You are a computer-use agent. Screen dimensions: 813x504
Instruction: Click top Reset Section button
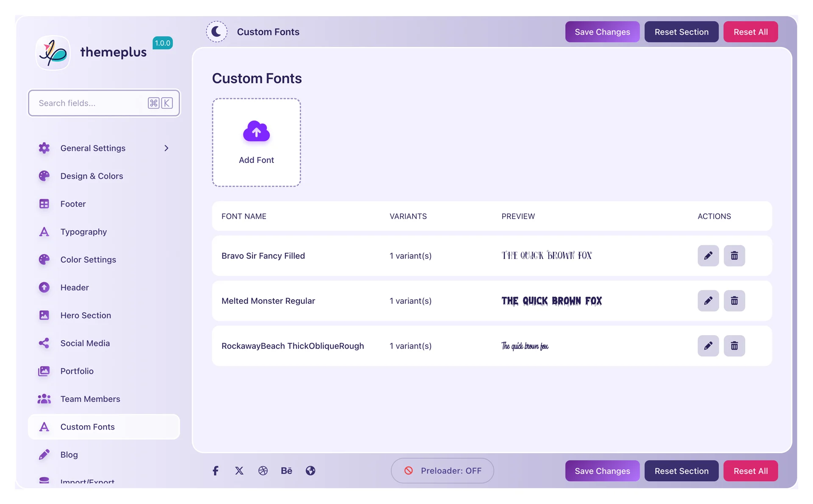point(681,32)
